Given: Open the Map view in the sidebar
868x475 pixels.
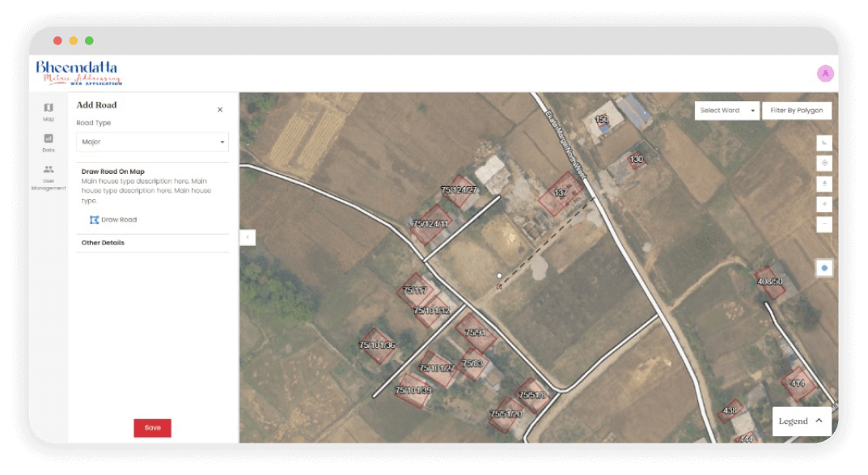Looking at the screenshot, I should coord(49,111).
